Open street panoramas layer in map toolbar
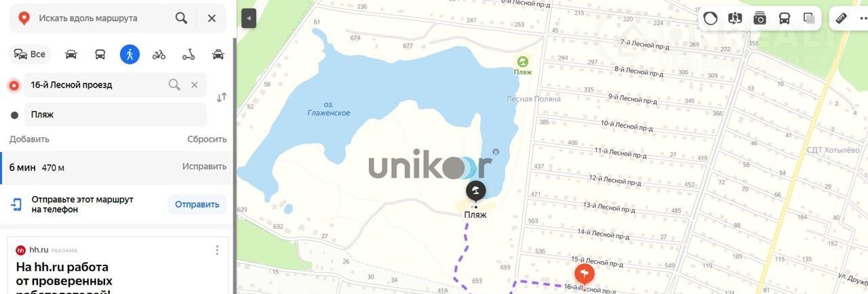The height and width of the screenshot is (294, 868). pos(735,18)
